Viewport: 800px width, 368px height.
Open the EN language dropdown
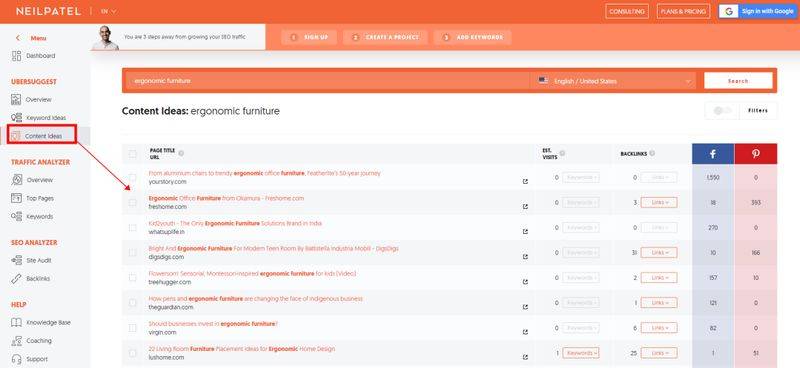[108, 11]
